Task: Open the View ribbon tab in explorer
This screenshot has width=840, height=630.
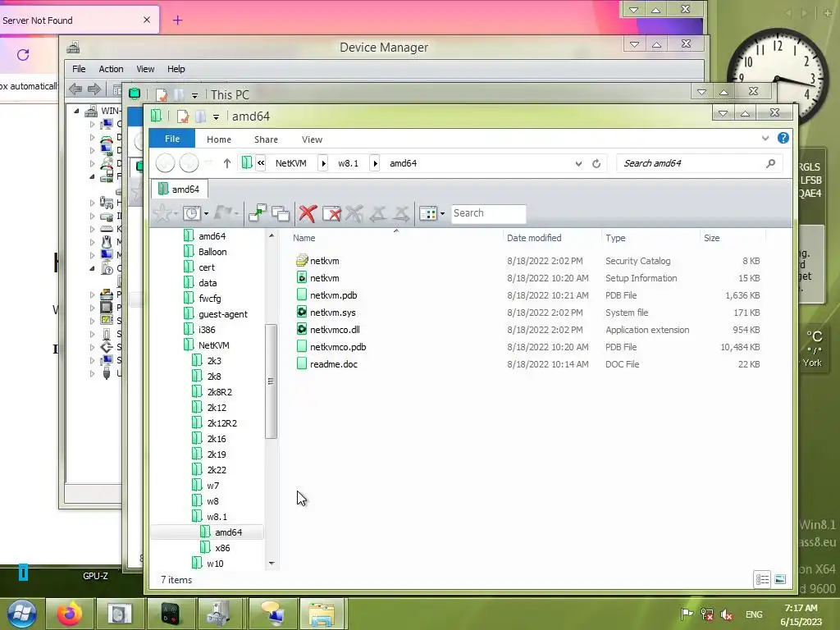Action: tap(312, 139)
